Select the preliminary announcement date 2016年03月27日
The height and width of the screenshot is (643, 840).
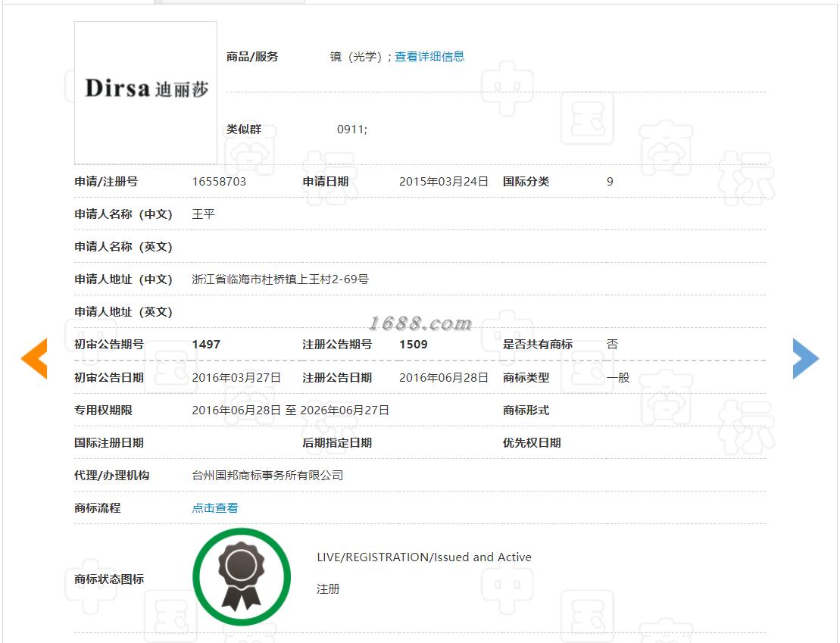pyautogui.click(x=236, y=378)
